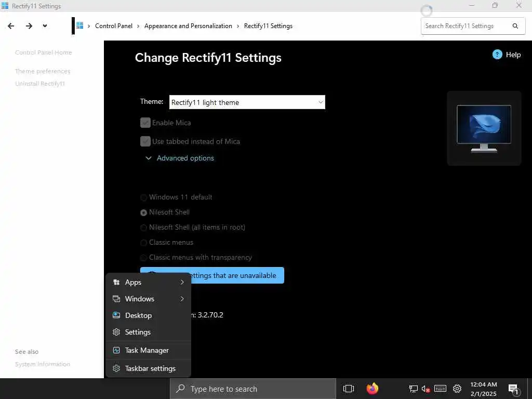Open Appearance and Personalization breadcrumb
Image resolution: width=532 pixels, height=399 pixels.
(188, 26)
